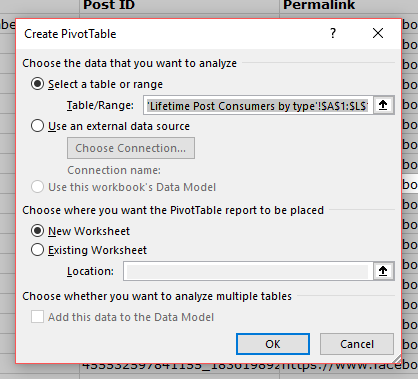Click the 'Connection name:' label
Viewport: 418px width, 379px height.
[114, 170]
